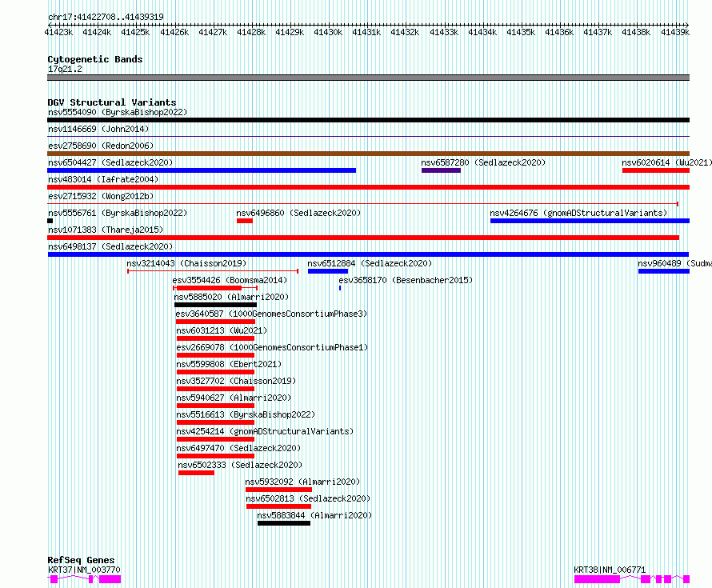Open the esv3658170 (Besenbacher2015) label
The height and width of the screenshot is (588, 712).
coord(406,280)
